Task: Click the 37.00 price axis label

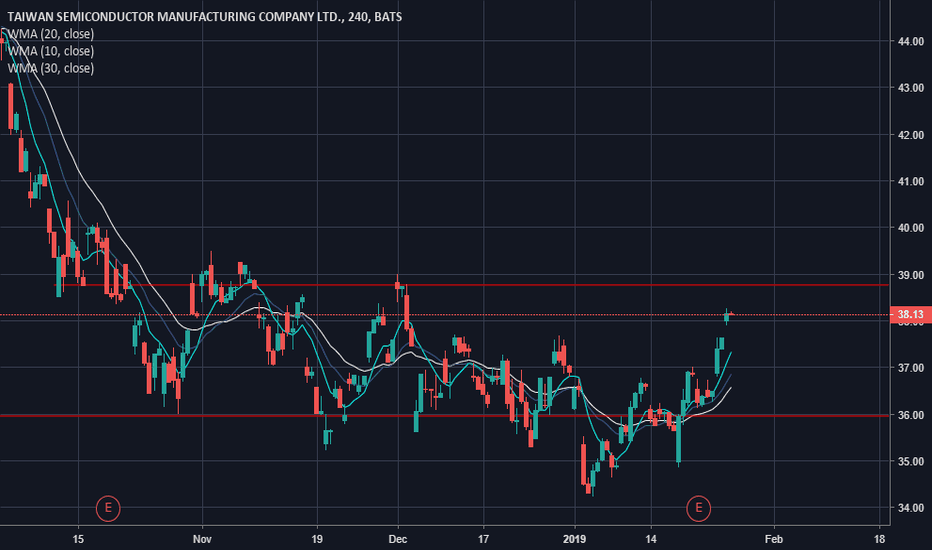Action: click(911, 368)
